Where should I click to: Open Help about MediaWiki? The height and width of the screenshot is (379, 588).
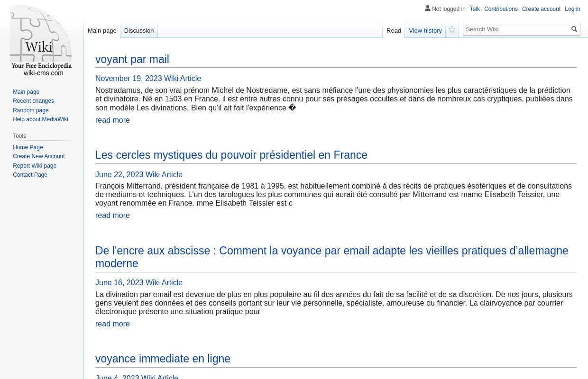tap(40, 119)
